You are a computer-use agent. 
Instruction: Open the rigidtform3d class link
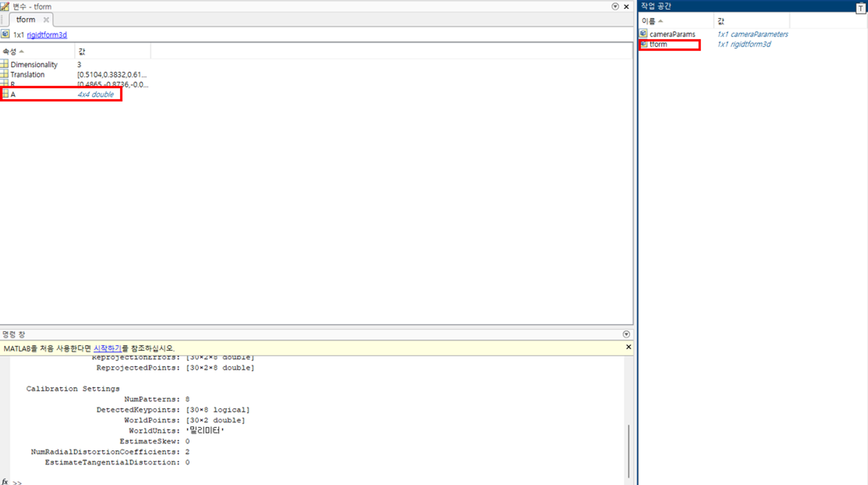pyautogui.click(x=47, y=35)
